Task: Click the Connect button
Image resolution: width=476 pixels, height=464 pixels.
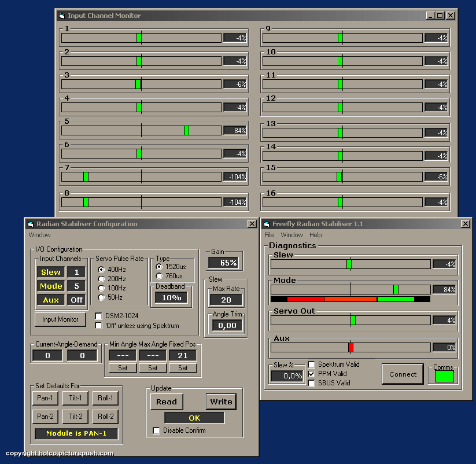Action: 403,374
